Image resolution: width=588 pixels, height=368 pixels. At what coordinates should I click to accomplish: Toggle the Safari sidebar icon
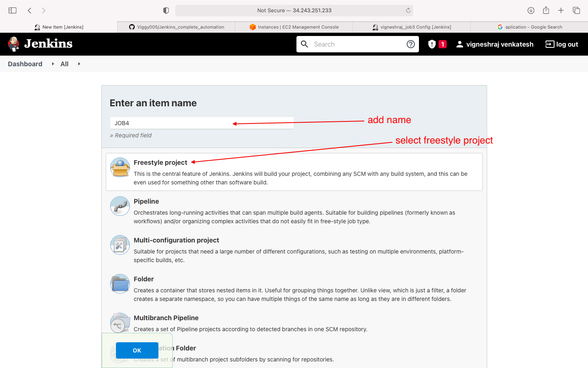coord(13,10)
